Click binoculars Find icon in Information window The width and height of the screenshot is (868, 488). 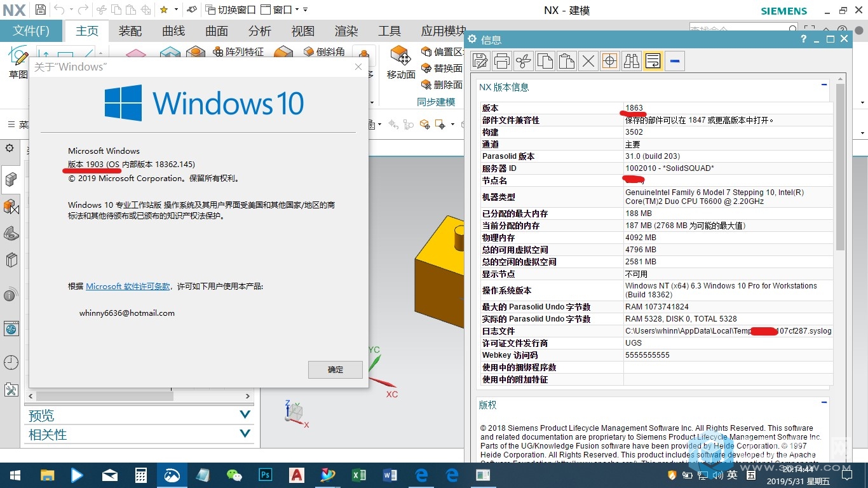[x=632, y=61]
